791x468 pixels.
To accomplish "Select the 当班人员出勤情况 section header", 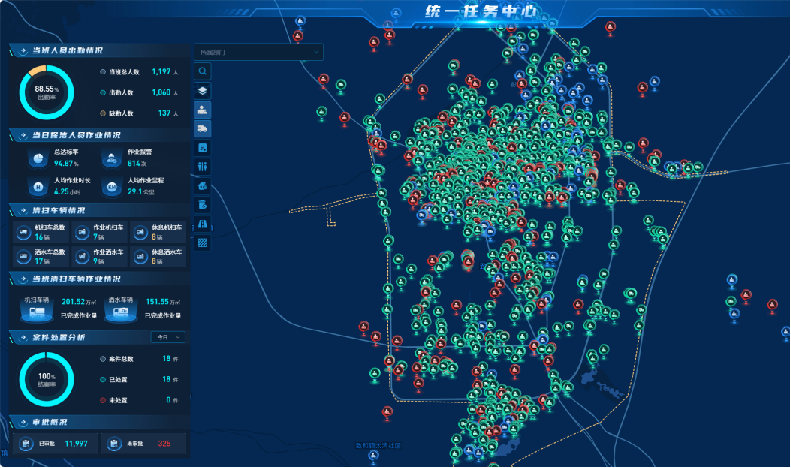I will (x=66, y=49).
